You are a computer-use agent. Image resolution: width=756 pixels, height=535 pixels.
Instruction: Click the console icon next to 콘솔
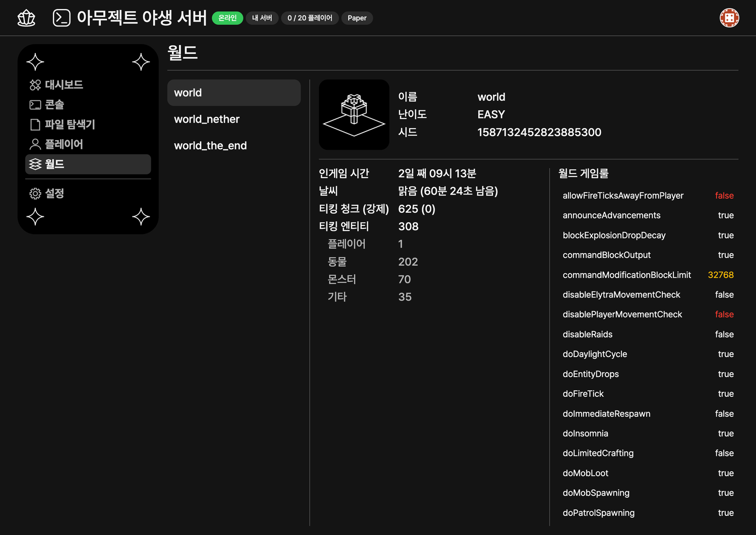click(35, 105)
